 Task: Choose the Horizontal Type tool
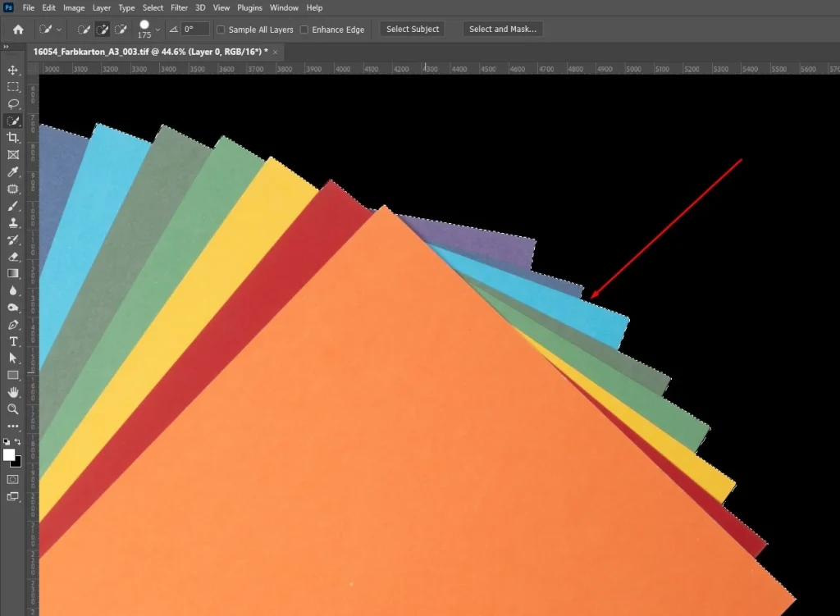coord(13,341)
